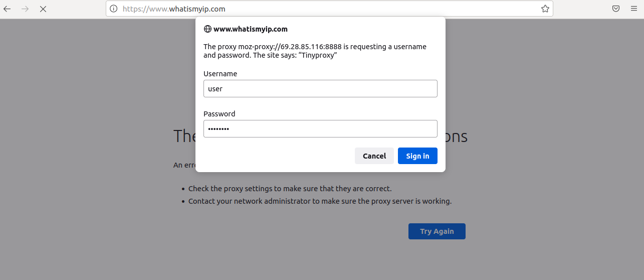Show site information for whatismyip.com

pyautogui.click(x=114, y=9)
